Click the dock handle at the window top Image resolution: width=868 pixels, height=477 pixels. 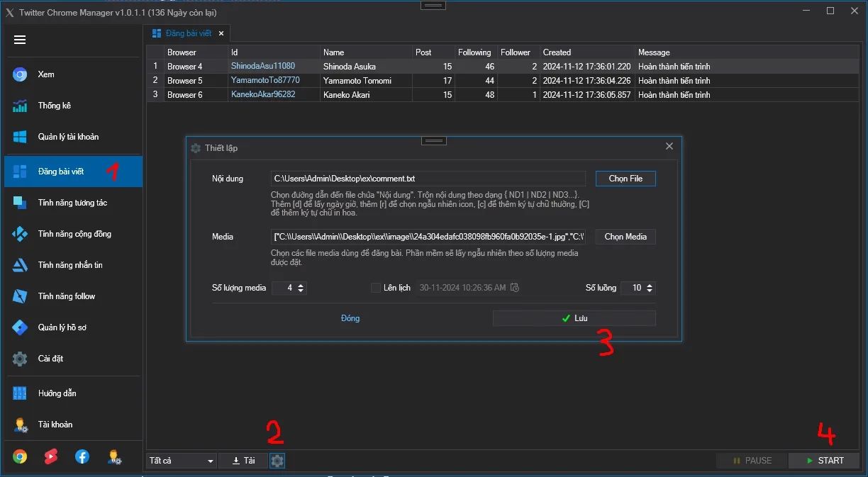[x=434, y=5]
